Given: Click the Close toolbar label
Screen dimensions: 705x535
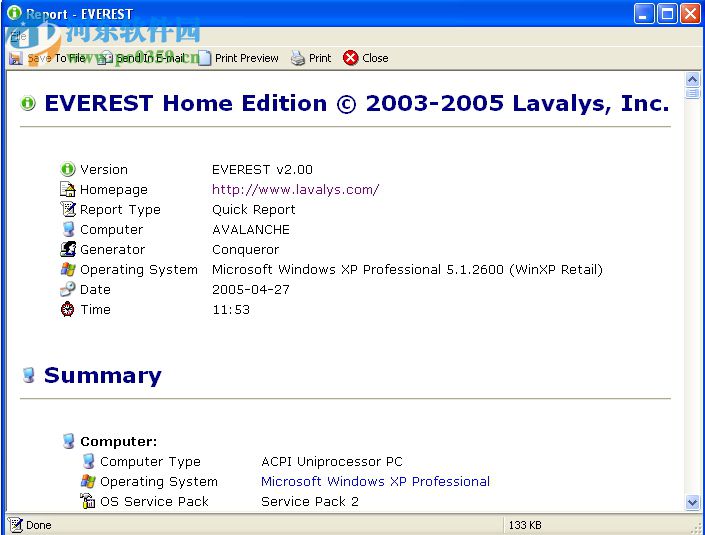Looking at the screenshot, I should [x=375, y=58].
